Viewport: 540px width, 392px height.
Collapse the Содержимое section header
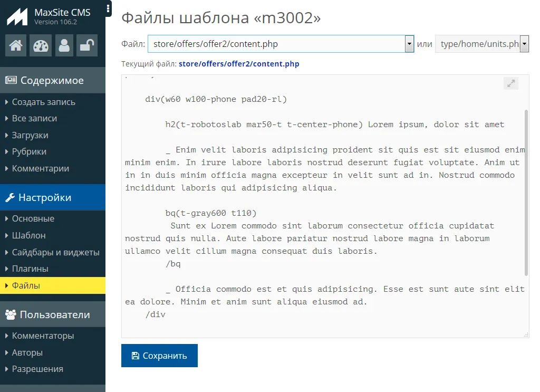52,80
